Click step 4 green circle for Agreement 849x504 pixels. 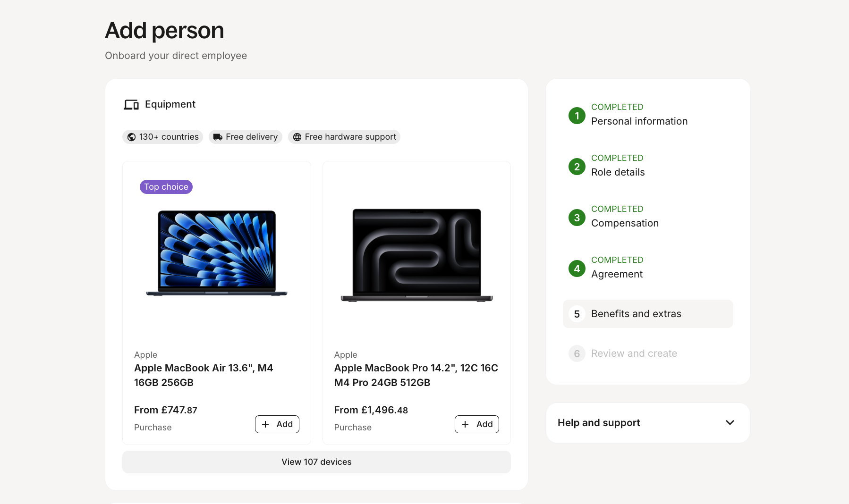[577, 269]
